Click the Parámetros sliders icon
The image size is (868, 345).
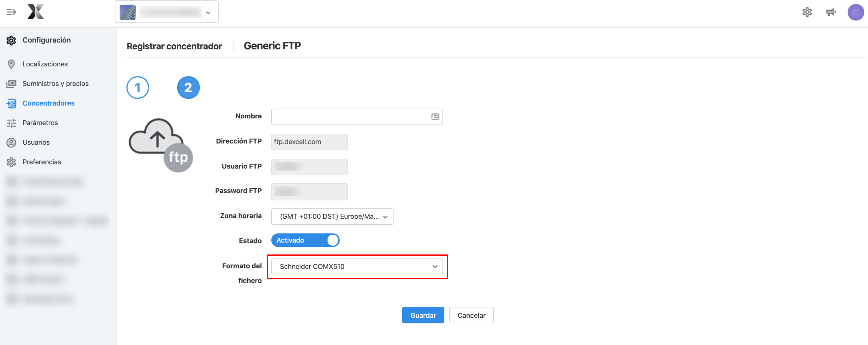tap(11, 123)
